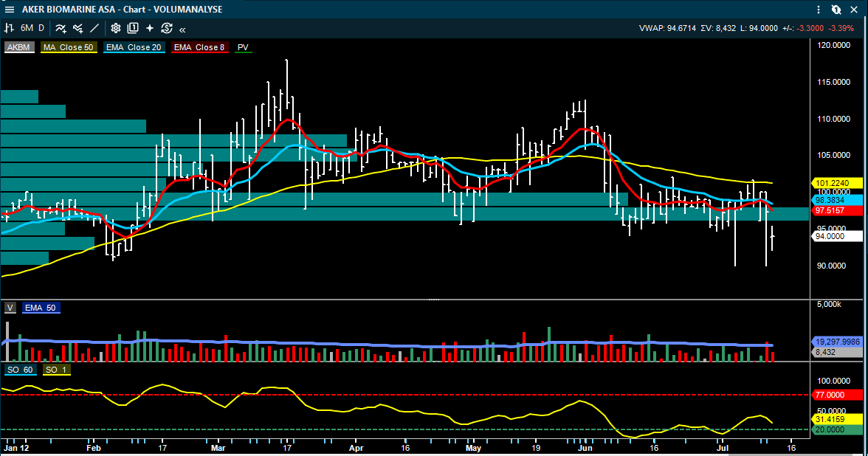Click the Jun date axis label
Screen dimensions: 868x456
click(x=585, y=448)
